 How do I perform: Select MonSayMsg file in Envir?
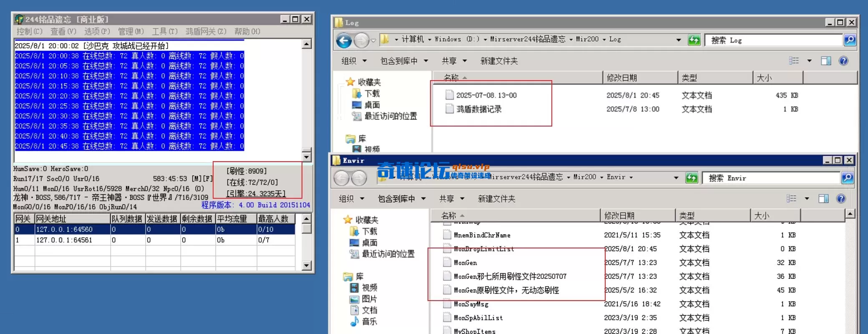coord(465,304)
